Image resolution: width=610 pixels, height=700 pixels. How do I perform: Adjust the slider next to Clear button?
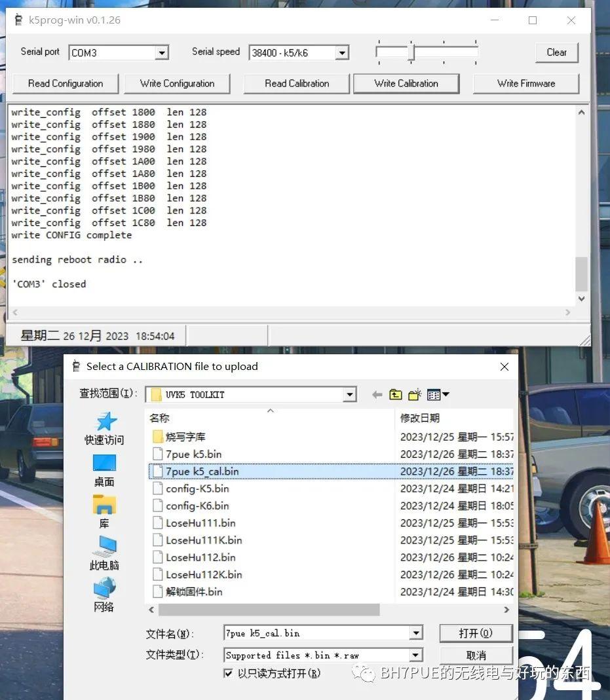coord(411,52)
